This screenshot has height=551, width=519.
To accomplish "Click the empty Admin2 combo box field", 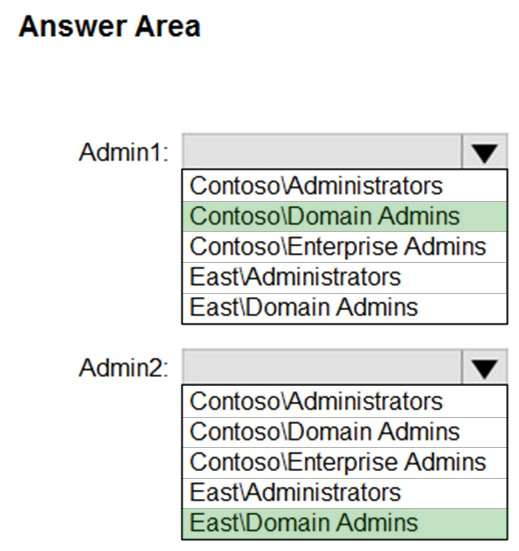I will 322,367.
